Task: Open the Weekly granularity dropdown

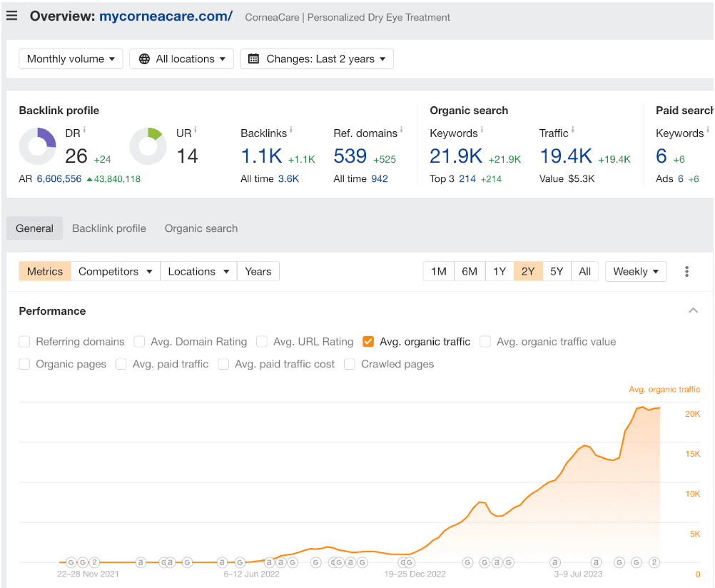Action: 635,271
